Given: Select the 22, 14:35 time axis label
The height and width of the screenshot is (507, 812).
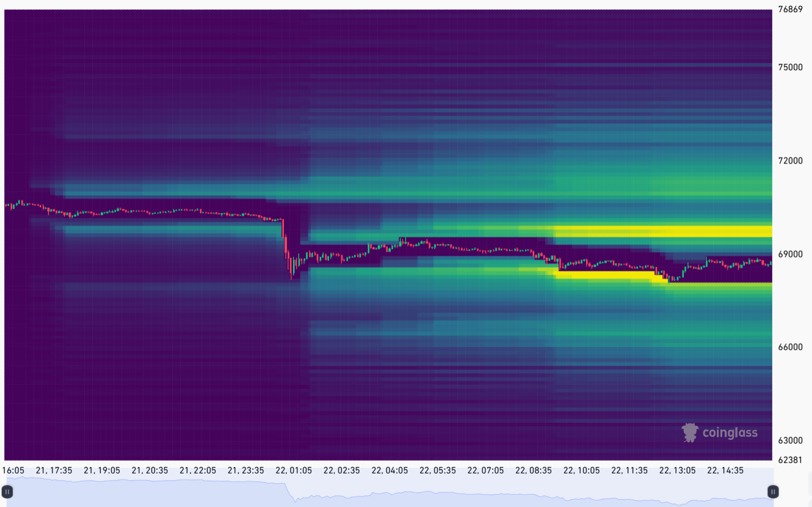Looking at the screenshot, I should (x=725, y=470).
